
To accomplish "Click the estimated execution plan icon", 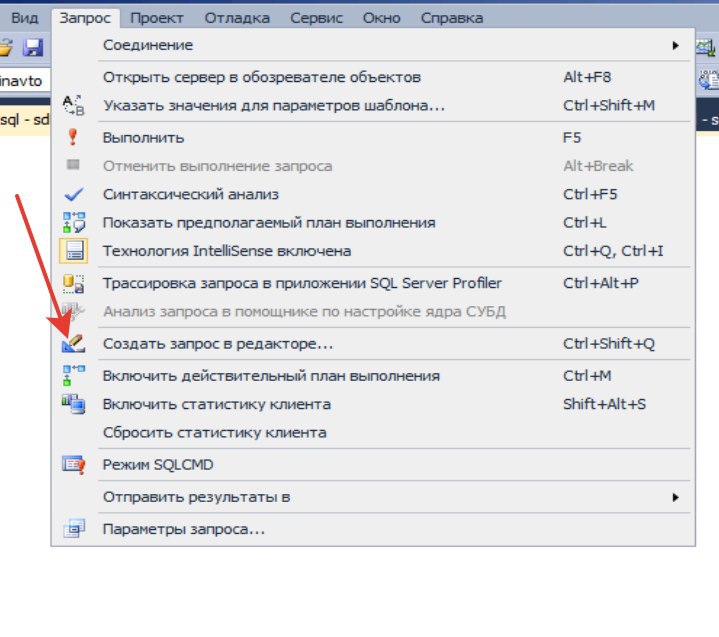I will click(x=73, y=222).
